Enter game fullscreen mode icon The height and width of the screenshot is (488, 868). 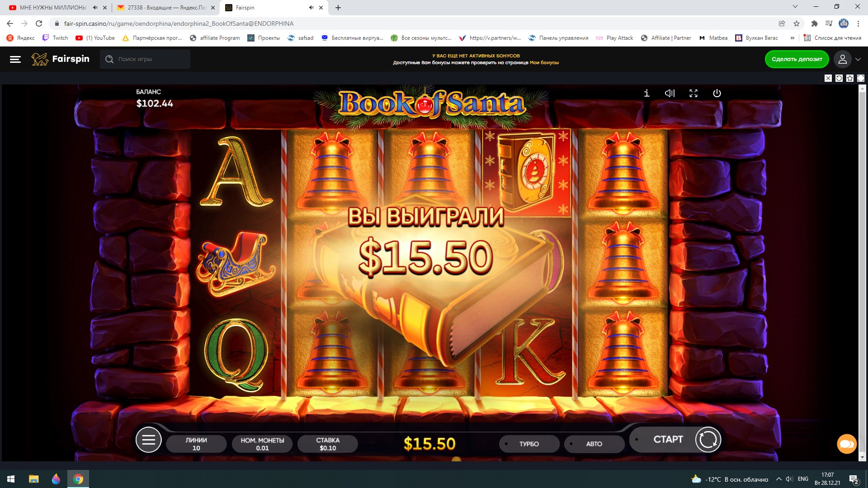pyautogui.click(x=693, y=93)
